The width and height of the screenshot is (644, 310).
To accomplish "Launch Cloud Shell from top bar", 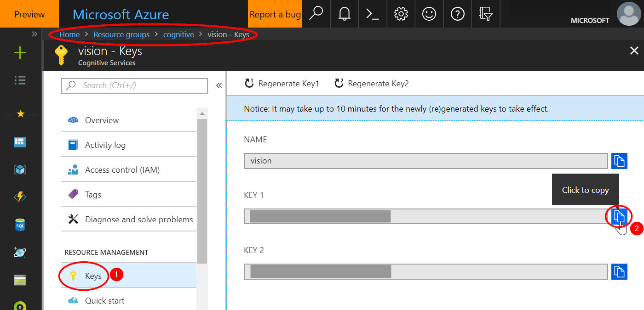I will click(373, 14).
